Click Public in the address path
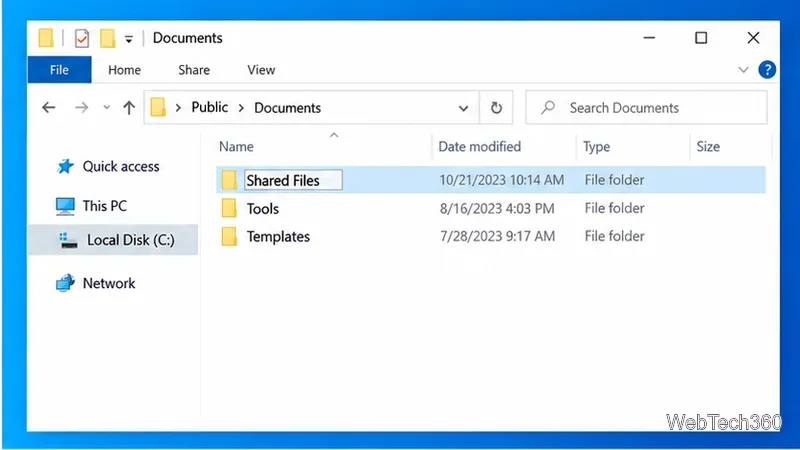The width and height of the screenshot is (800, 450). point(210,107)
